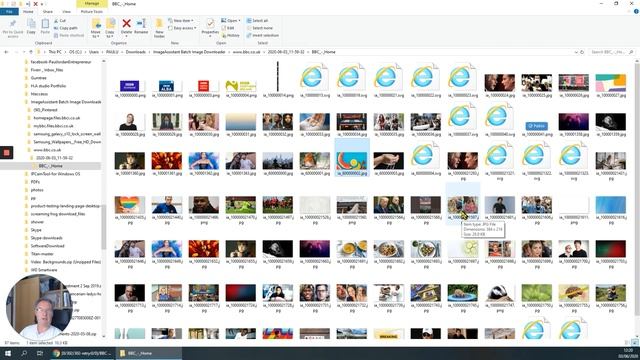Click the BBC_-_Home Explorer taskbar button

(149, 353)
